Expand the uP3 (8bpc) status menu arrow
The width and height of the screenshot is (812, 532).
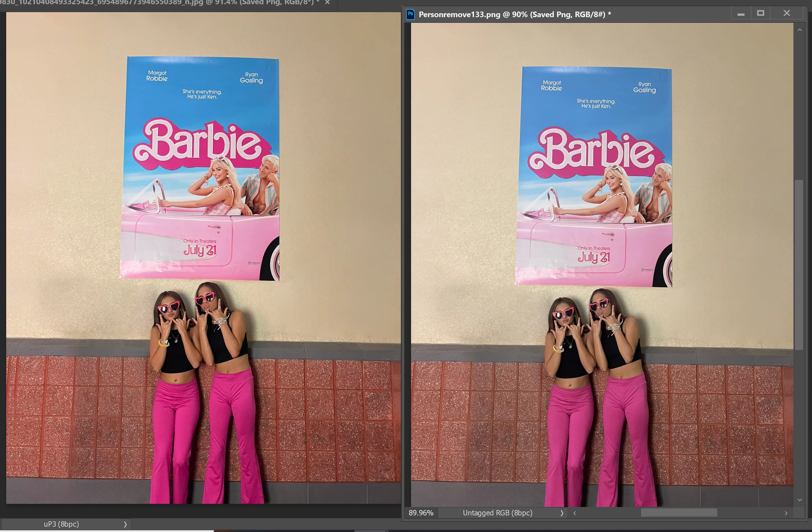point(125,524)
